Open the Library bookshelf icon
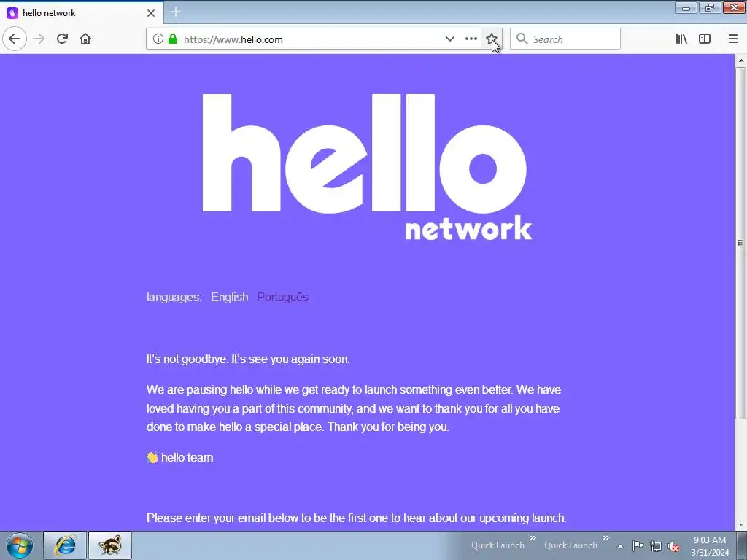Image resolution: width=747 pixels, height=560 pixels. pyautogui.click(x=681, y=39)
